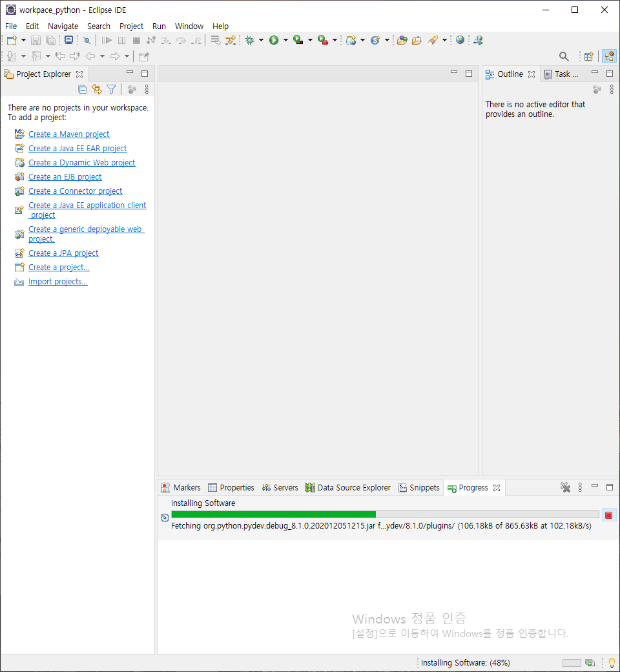Click the Resume debug icon
The height and width of the screenshot is (672, 620).
[107, 40]
